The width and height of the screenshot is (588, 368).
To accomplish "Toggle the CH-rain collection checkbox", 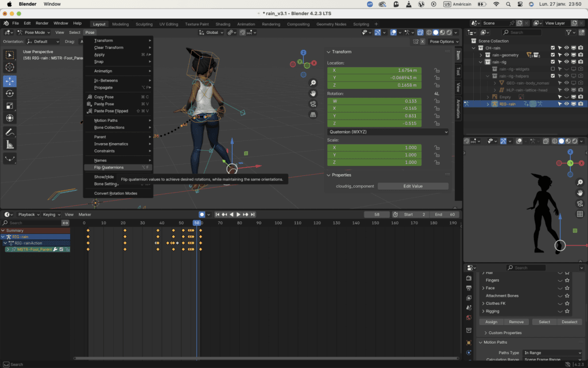I will [552, 48].
